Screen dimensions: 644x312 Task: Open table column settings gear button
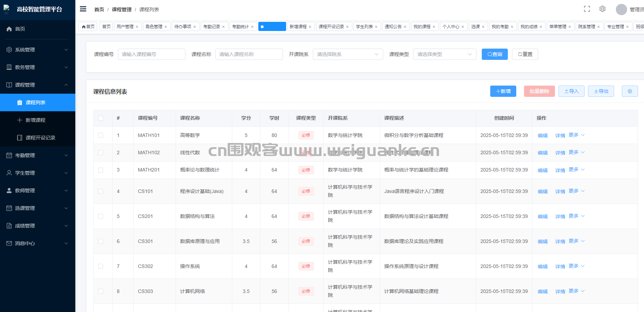click(x=630, y=91)
